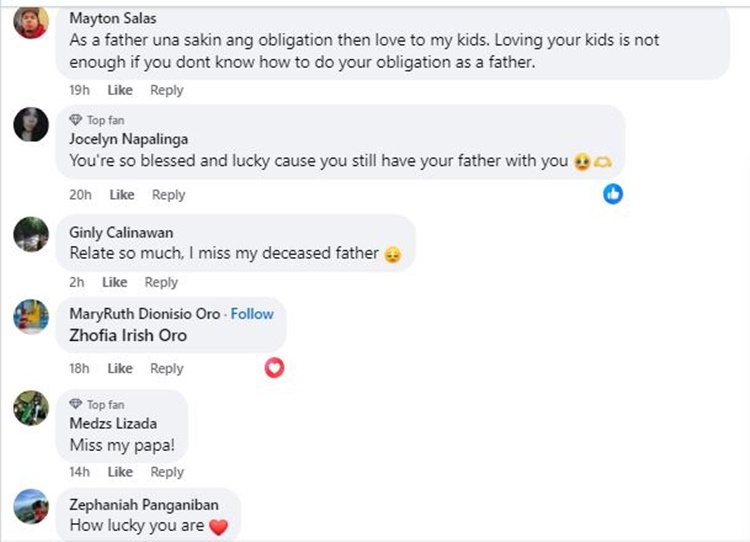The image size is (750, 542).
Task: Click Zephaniah Panganiban's profile avatar
Action: (31, 506)
